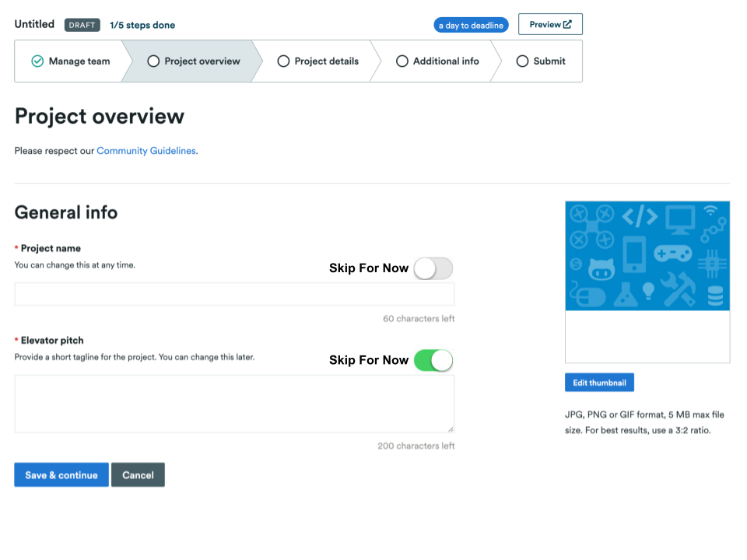The height and width of the screenshot is (560, 747).
Task: Go to the Manage team step
Action: [71, 61]
